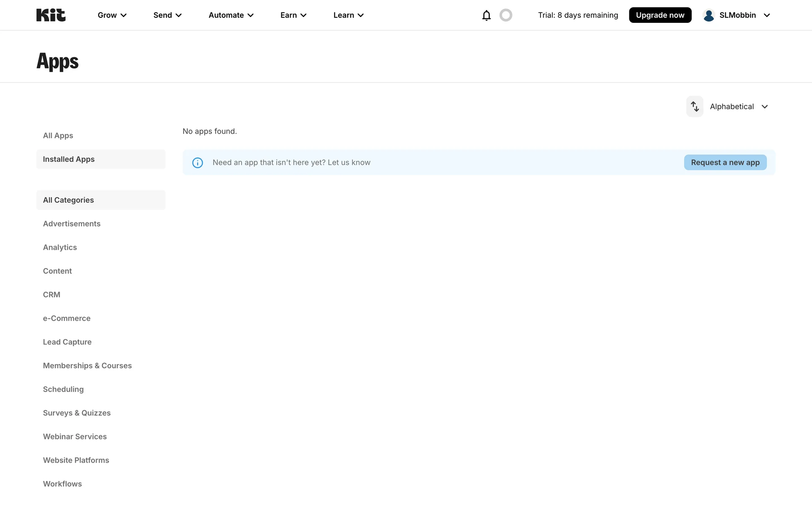812x508 pixels.
Task: Open the Automate menu
Action: click(x=231, y=15)
